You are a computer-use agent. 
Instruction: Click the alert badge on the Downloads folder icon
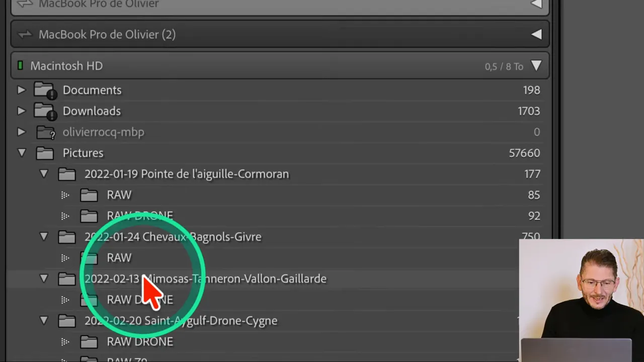[x=52, y=115]
